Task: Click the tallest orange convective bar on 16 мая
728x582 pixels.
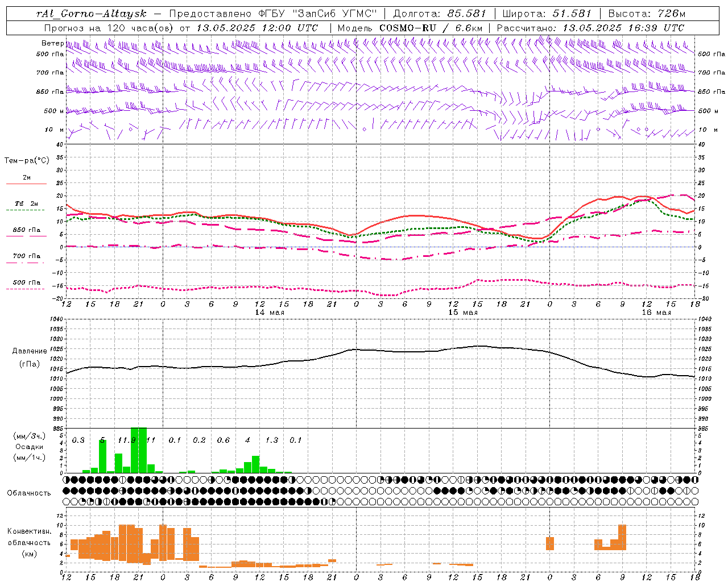Action: pos(622,537)
